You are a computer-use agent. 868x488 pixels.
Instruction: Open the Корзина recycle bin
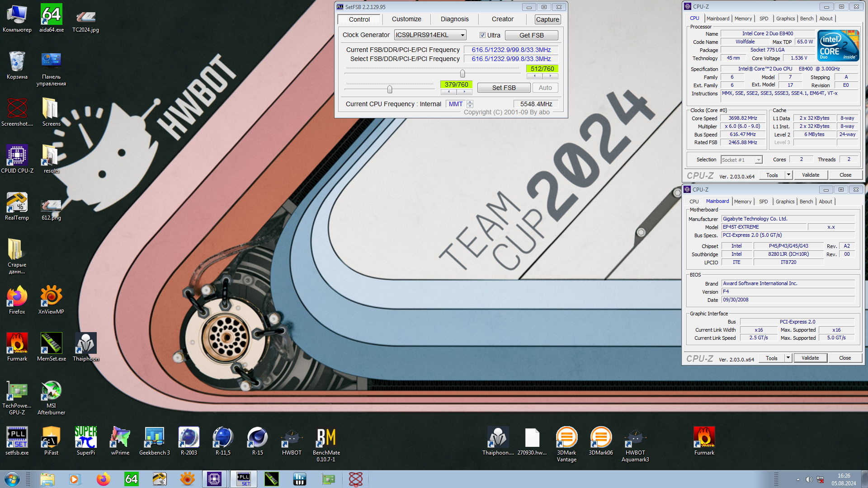click(x=17, y=65)
